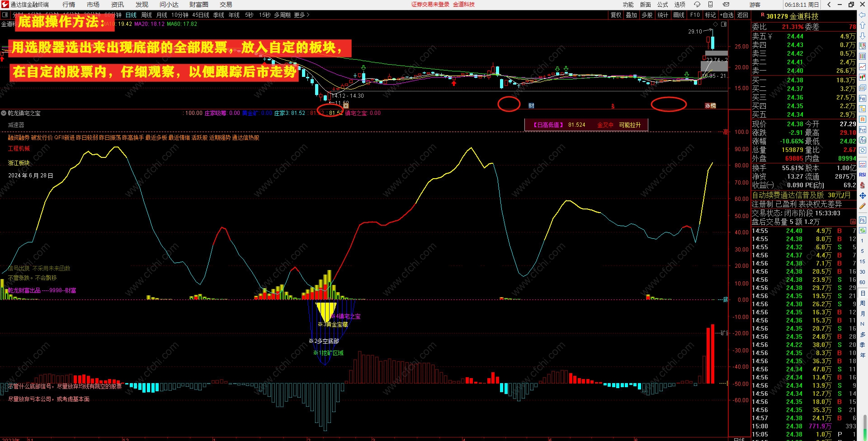The height and width of the screenshot is (441, 868).
Task: Click the 返回 return button
Action: 743,15
